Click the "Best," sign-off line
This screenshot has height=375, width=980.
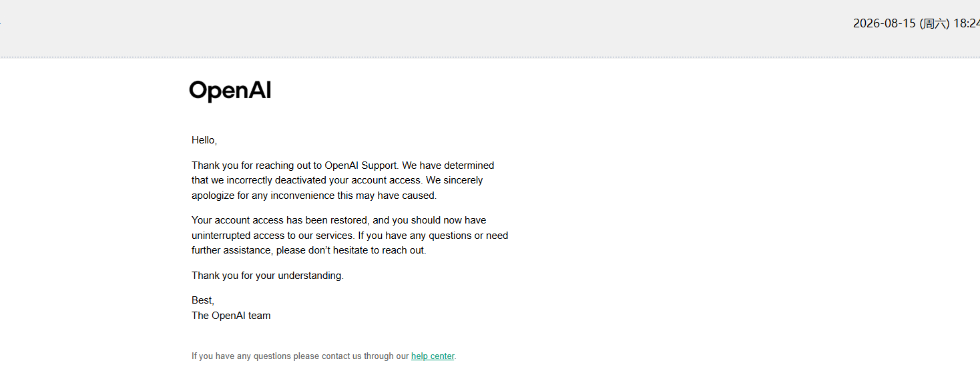203,300
